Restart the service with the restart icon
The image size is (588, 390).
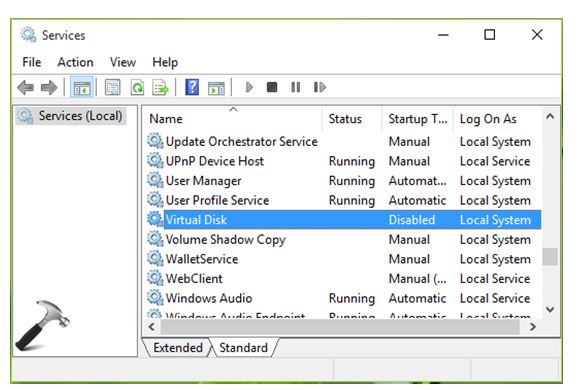(320, 87)
